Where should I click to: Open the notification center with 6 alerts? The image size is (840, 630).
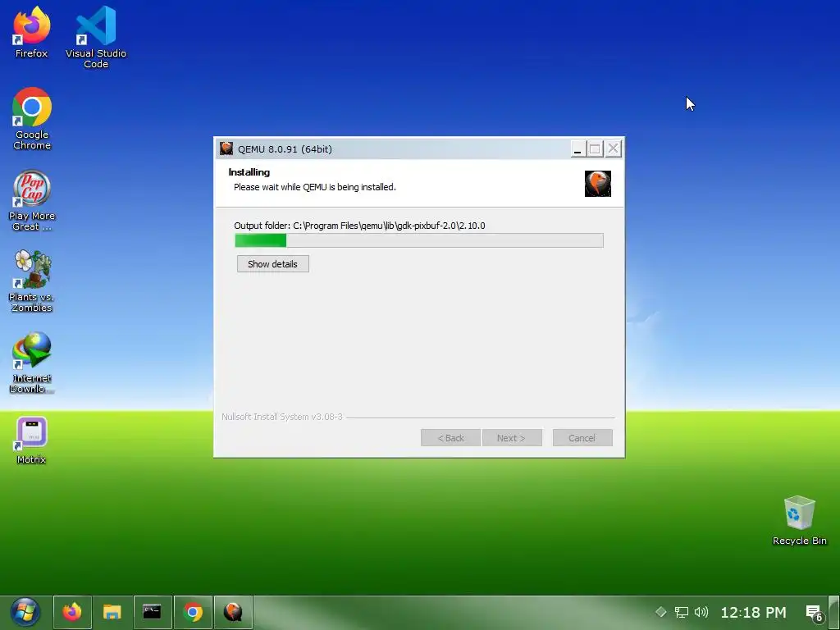(815, 613)
